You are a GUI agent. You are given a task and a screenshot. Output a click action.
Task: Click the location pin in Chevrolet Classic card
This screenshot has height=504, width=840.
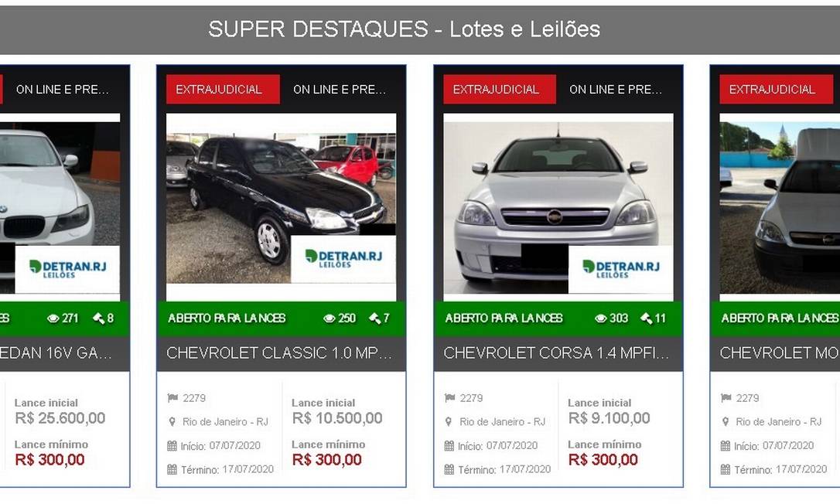pyautogui.click(x=172, y=422)
